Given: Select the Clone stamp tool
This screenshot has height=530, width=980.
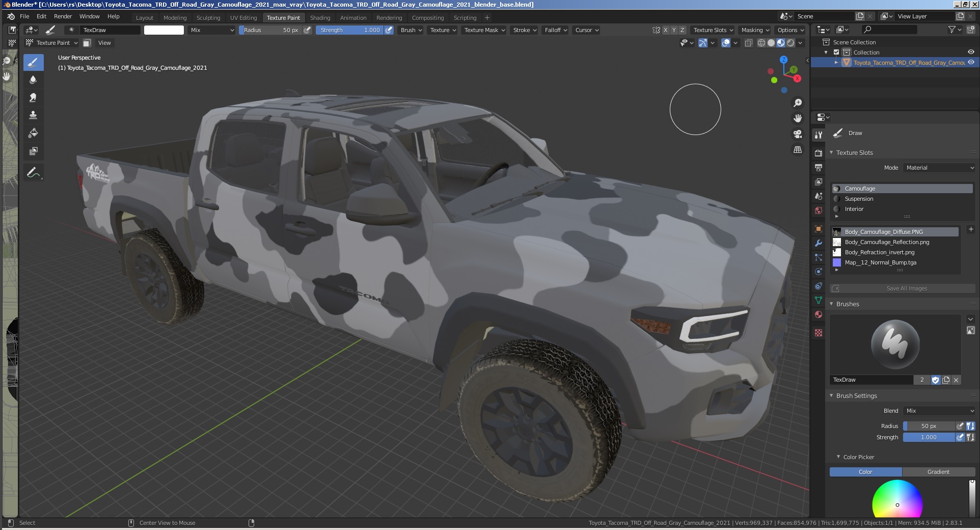Looking at the screenshot, I should [33, 115].
